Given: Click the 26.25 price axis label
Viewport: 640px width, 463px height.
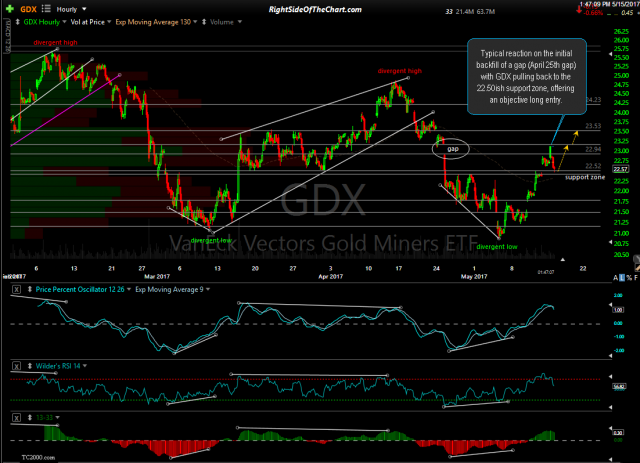Looking at the screenshot, I should (621, 31).
